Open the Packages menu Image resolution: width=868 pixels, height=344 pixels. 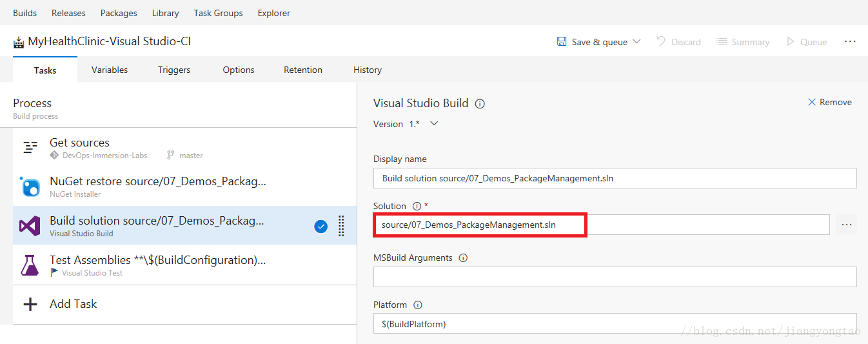(119, 13)
